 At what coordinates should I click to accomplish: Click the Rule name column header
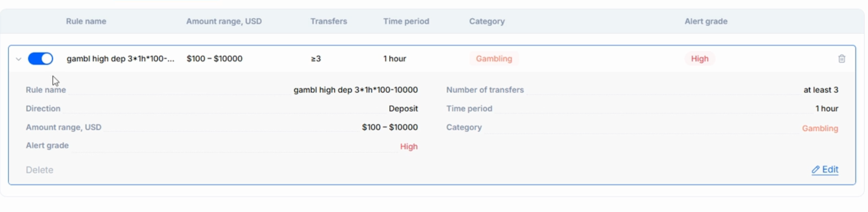tap(86, 21)
